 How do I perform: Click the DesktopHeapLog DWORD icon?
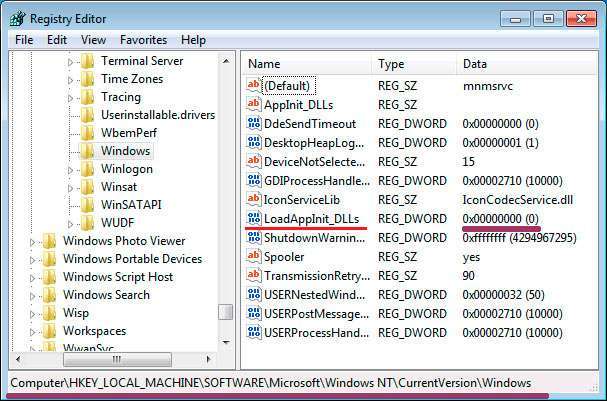tap(254, 142)
